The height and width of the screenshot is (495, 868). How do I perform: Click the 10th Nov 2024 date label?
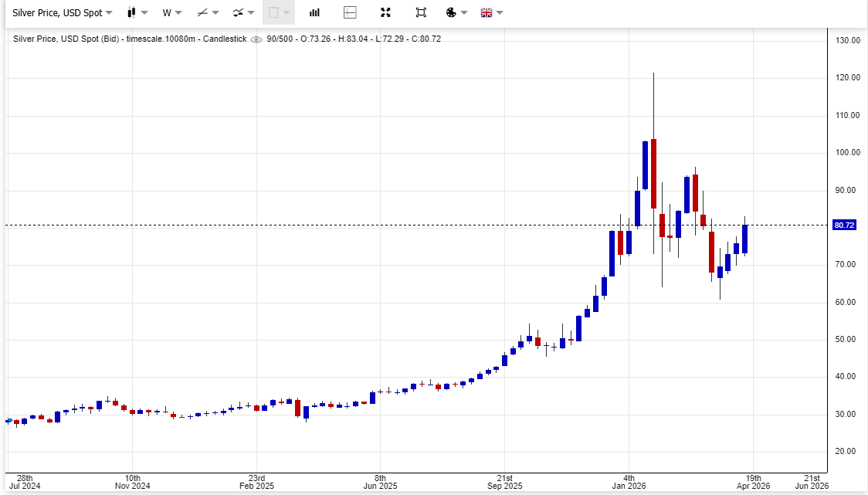point(132,482)
